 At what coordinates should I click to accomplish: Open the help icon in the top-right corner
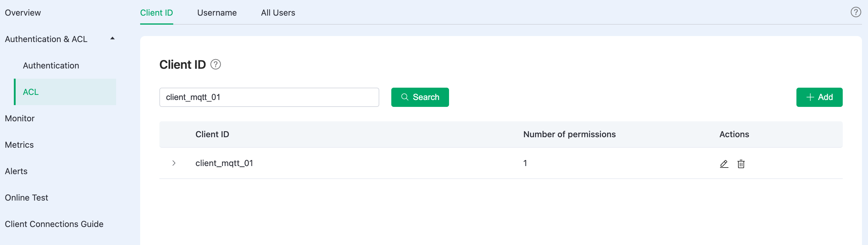pos(856,12)
